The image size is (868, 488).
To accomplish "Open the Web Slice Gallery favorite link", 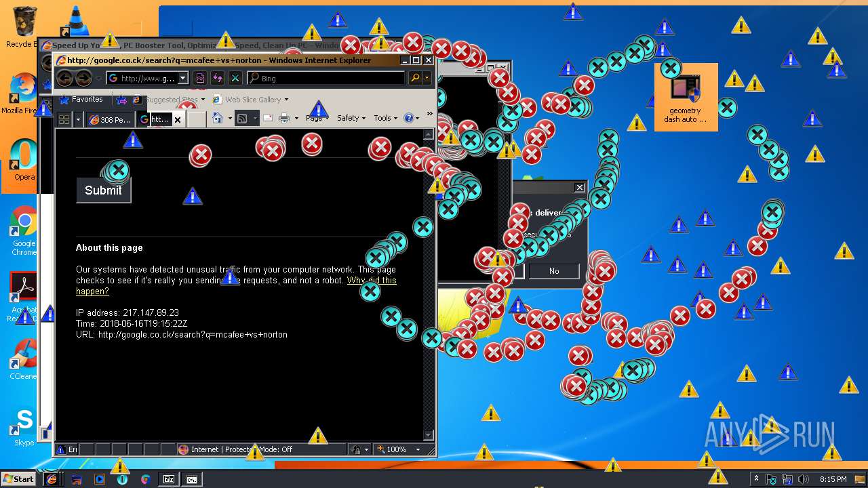I will tap(248, 100).
